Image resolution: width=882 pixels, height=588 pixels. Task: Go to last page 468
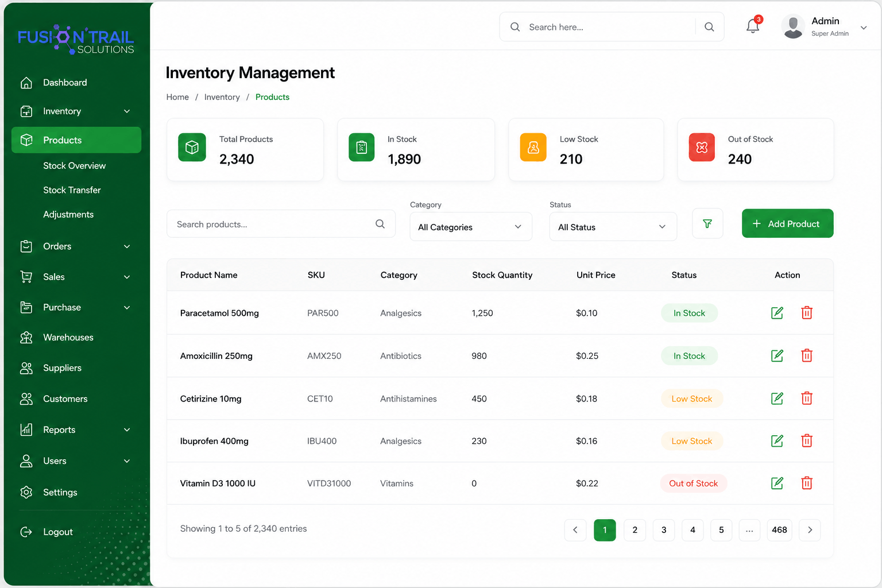click(x=779, y=530)
